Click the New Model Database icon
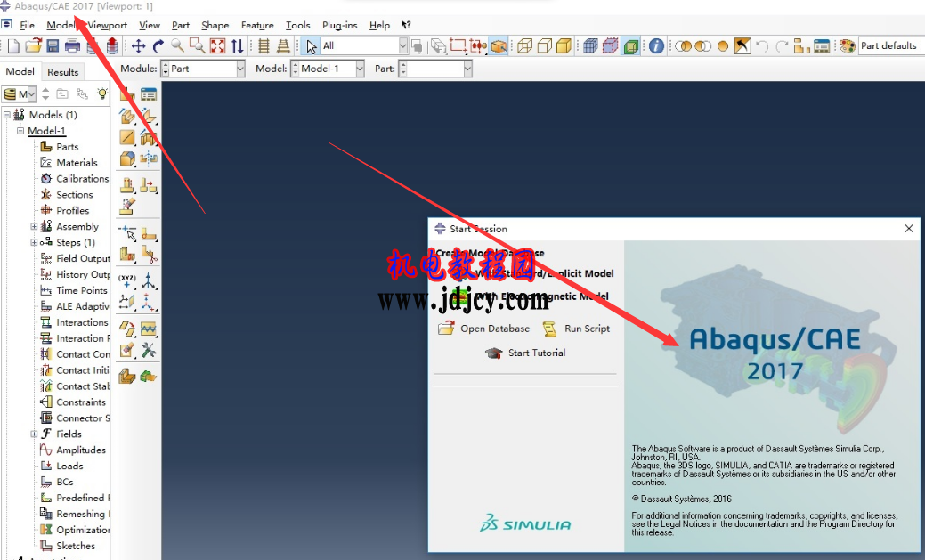The image size is (925, 560). 13,45
